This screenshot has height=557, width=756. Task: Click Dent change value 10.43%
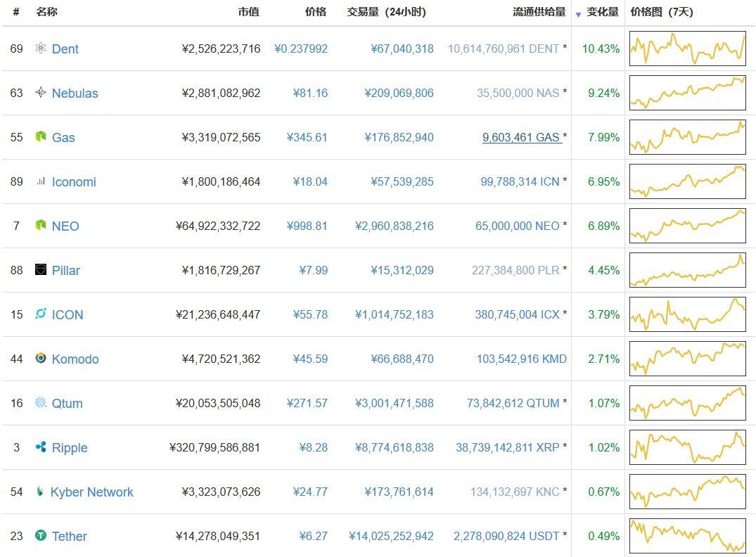[x=601, y=49]
